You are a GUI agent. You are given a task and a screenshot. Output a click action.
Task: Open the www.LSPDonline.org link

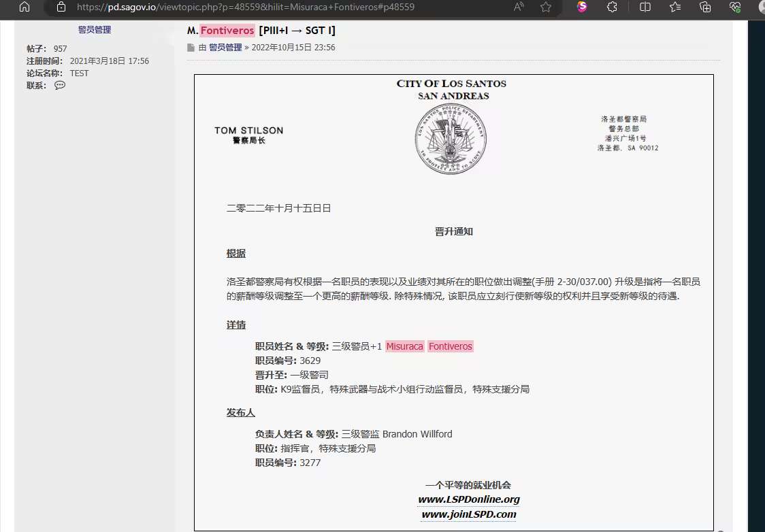pyautogui.click(x=468, y=499)
